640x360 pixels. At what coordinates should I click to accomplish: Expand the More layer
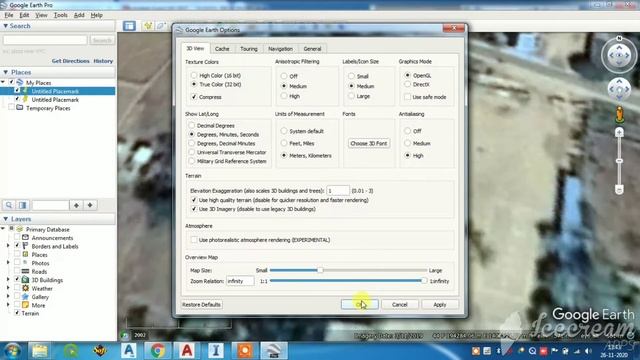(8, 305)
